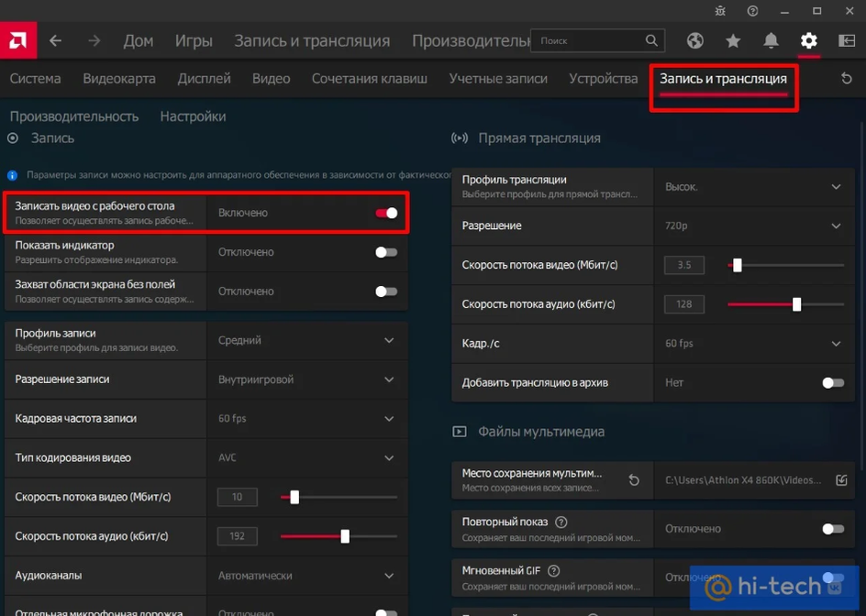Reset media save location to default

pyautogui.click(x=634, y=480)
